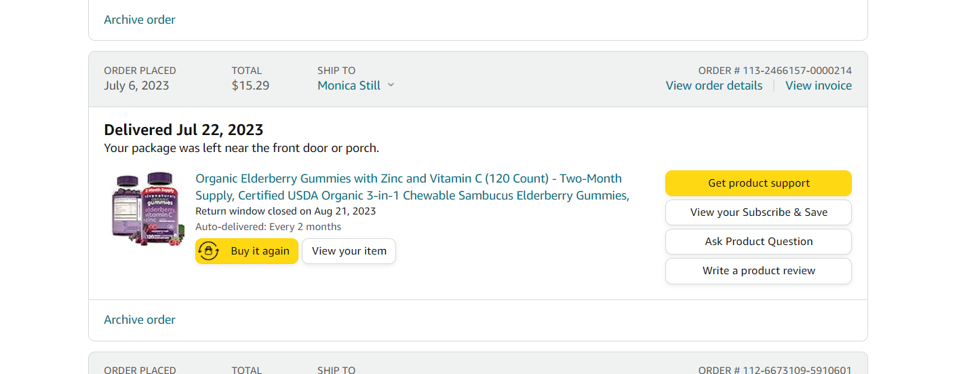This screenshot has height=374, width=980.
Task: Click the View your item button
Action: pyautogui.click(x=349, y=251)
